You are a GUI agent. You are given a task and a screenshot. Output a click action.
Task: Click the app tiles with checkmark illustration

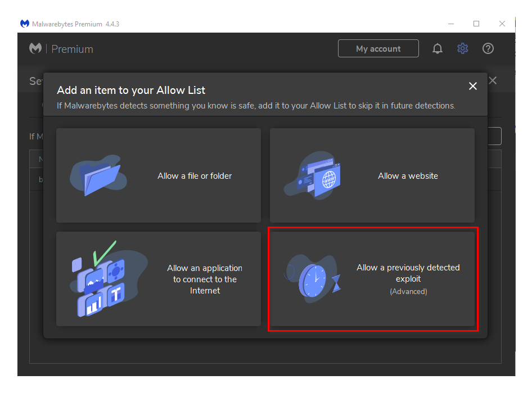click(x=109, y=279)
